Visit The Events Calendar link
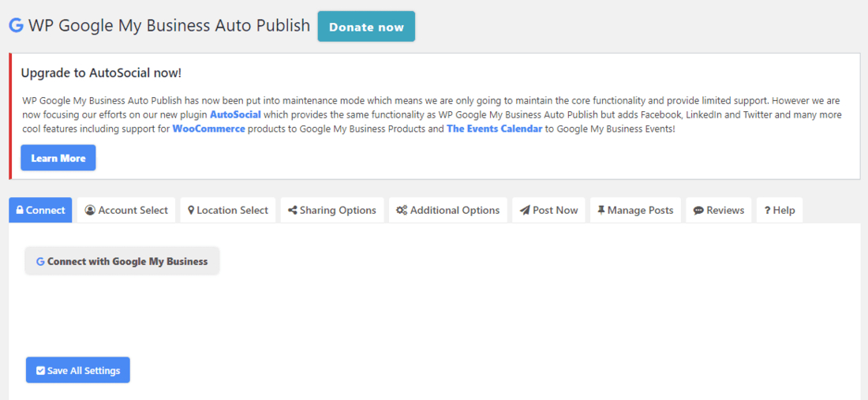This screenshot has height=400, width=868. click(494, 129)
